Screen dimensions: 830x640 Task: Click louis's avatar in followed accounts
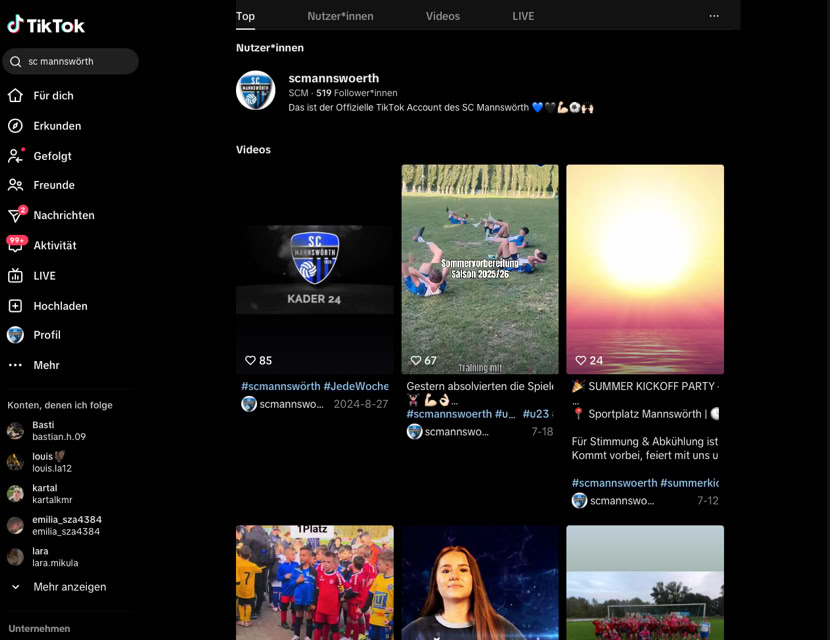[x=15, y=462]
